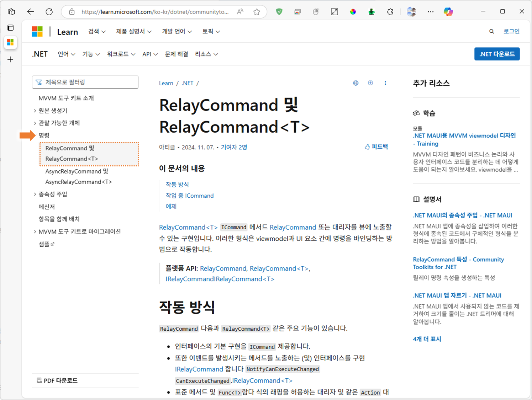Viewport: 532px width, 400px height.
Task: Click the Read aloud icon in address bar
Action: click(x=240, y=12)
